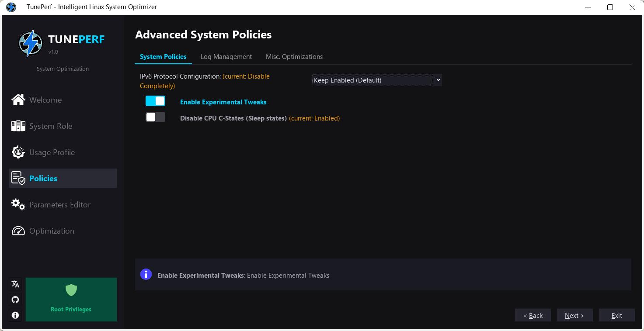Click the System Optimization subtitle text
644x331 pixels.
tap(63, 69)
